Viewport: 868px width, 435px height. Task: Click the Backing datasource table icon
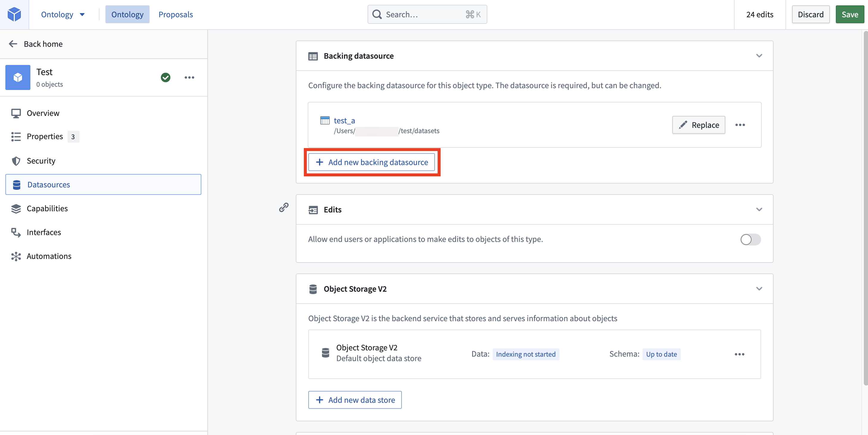pos(313,56)
